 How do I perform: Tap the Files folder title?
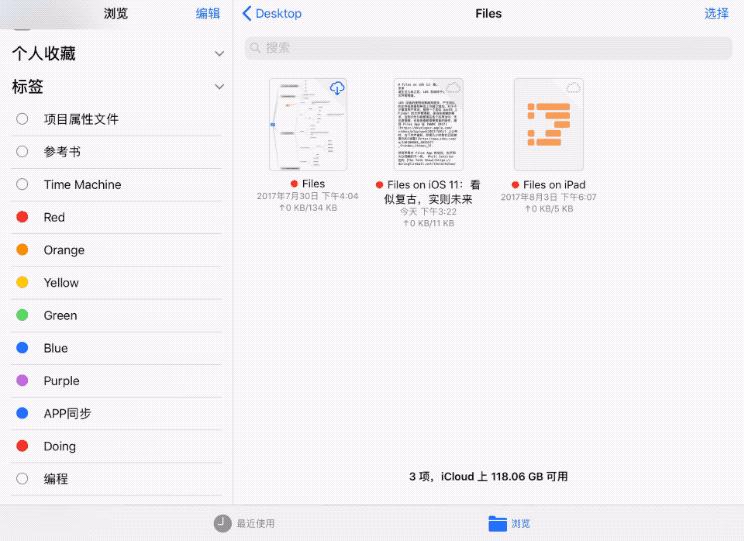click(x=488, y=13)
